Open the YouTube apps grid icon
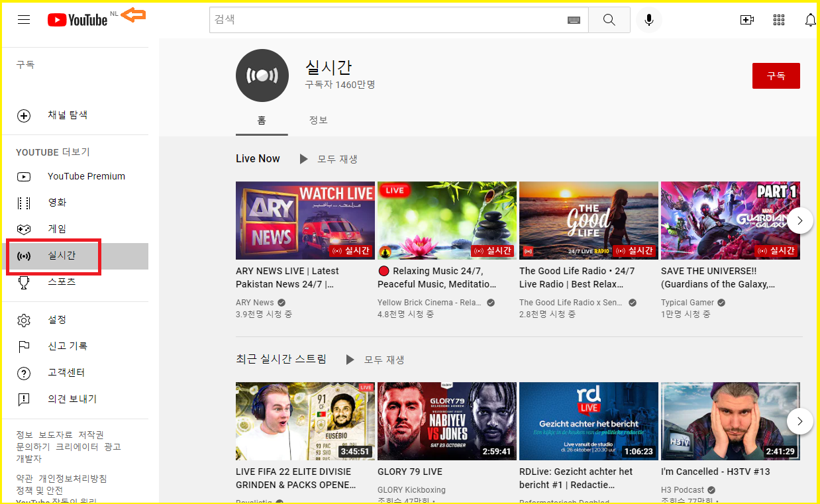The height and width of the screenshot is (504, 820). coord(779,20)
